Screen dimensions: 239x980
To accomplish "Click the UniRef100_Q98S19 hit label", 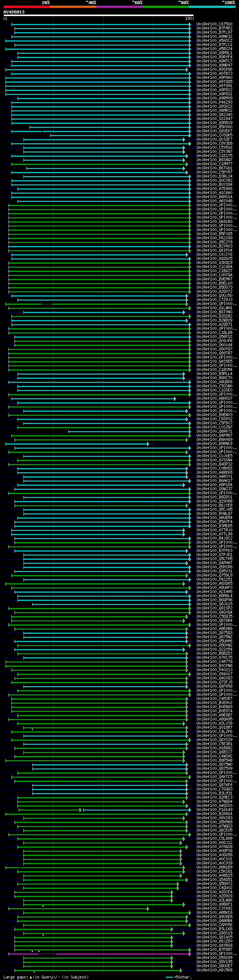I will coord(214,933).
